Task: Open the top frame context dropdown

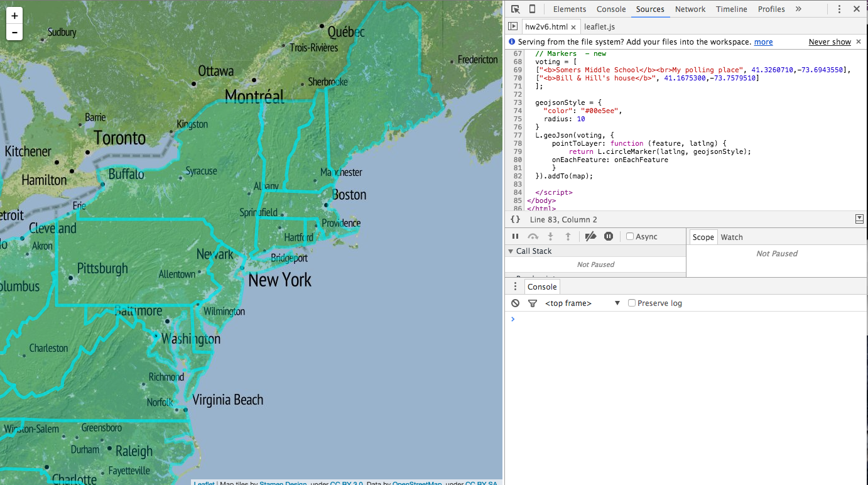Action: click(x=582, y=303)
